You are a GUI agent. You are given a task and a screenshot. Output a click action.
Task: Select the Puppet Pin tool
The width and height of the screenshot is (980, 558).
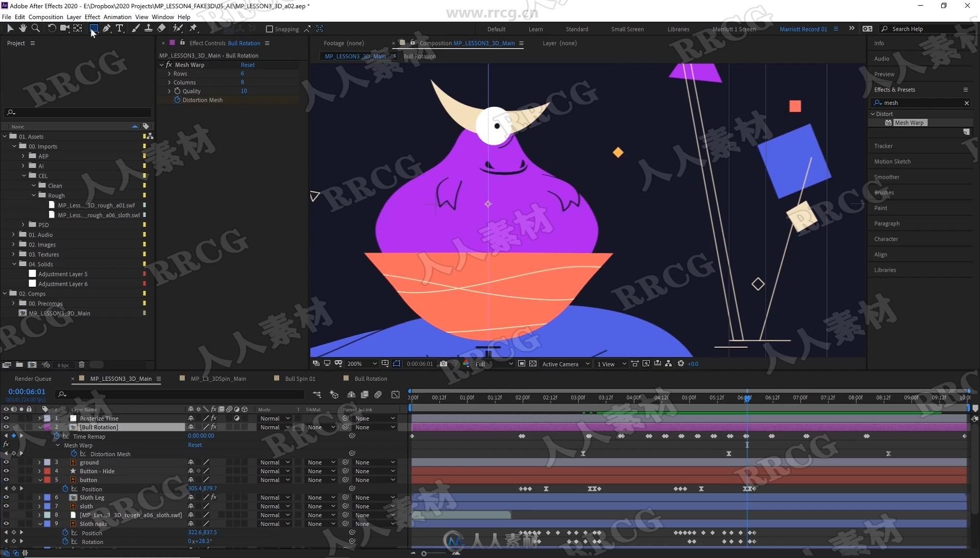pyautogui.click(x=194, y=28)
